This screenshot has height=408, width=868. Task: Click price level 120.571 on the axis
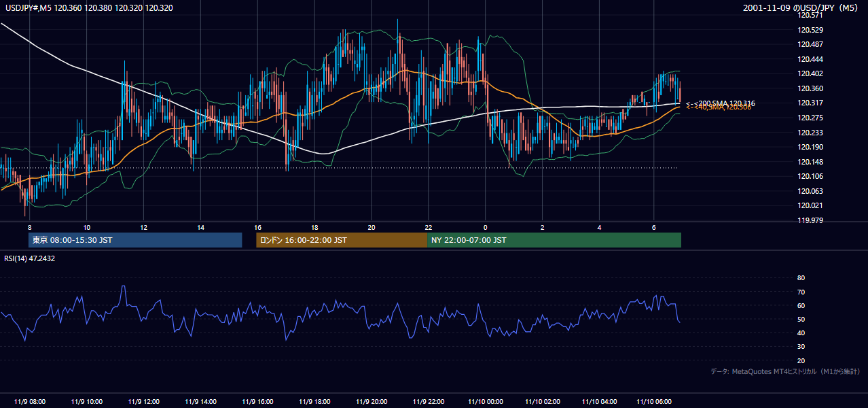coord(810,15)
